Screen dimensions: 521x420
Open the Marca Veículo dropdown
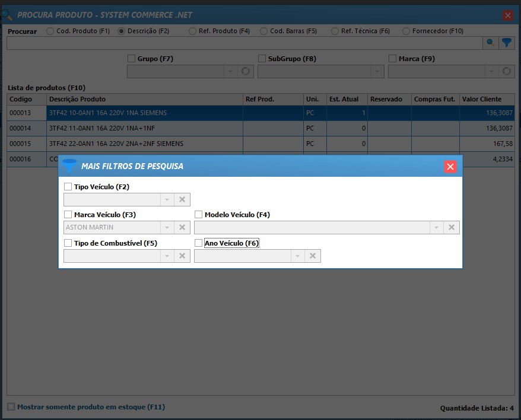[x=167, y=227]
